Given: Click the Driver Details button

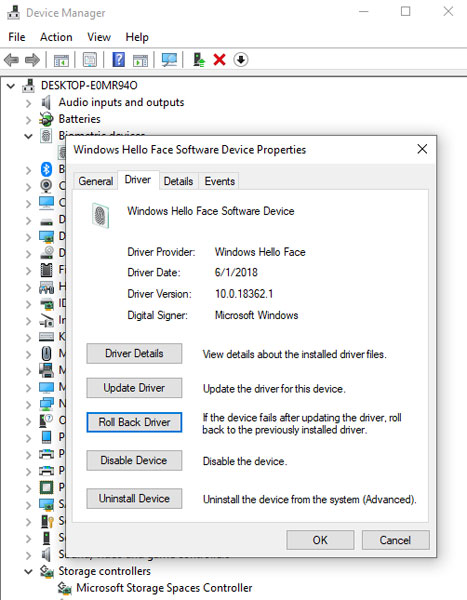Looking at the screenshot, I should 134,353.
